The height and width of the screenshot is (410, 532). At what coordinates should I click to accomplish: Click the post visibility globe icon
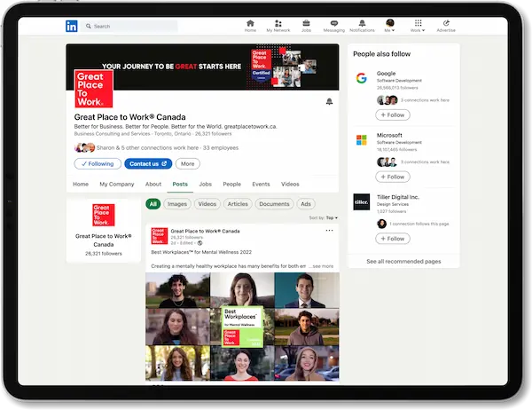pyautogui.click(x=199, y=243)
